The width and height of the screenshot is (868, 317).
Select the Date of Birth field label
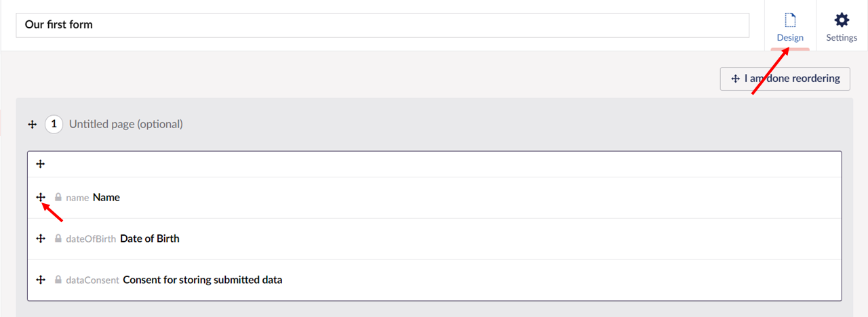(150, 238)
